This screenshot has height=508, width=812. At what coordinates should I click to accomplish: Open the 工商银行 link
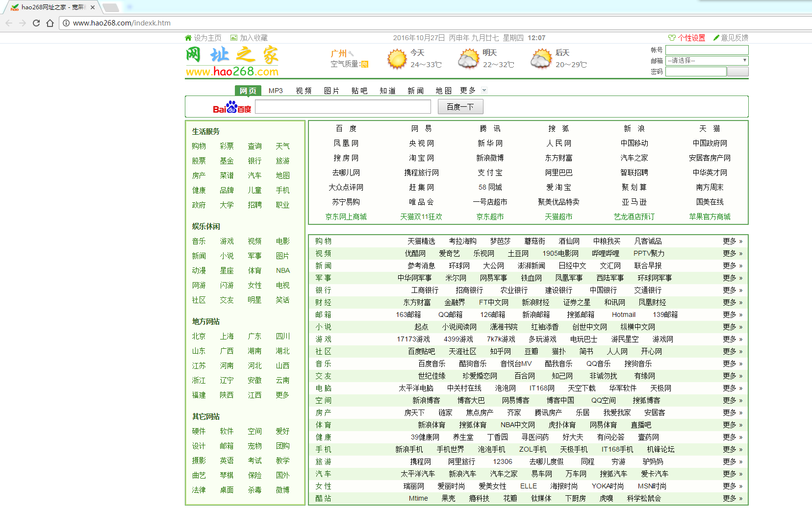coord(425,290)
